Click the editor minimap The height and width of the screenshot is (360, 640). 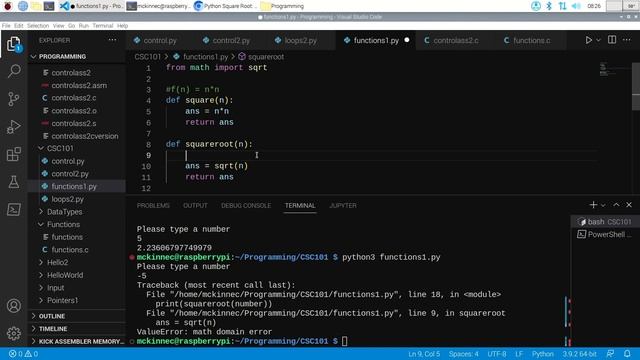tap(615, 69)
